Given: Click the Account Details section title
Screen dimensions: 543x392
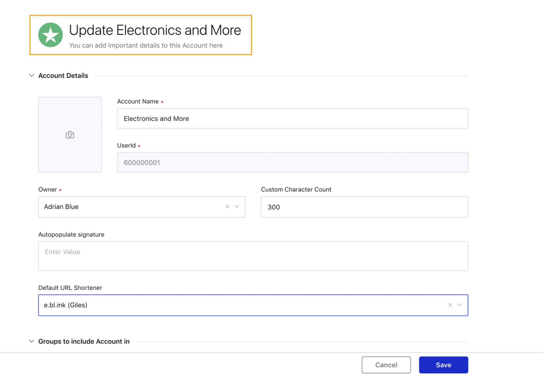Looking at the screenshot, I should tap(63, 75).
